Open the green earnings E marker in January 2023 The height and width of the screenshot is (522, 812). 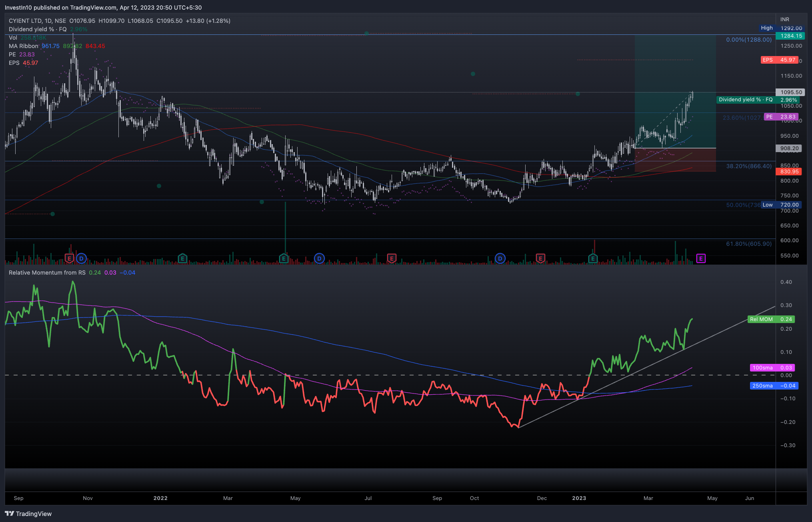593,259
